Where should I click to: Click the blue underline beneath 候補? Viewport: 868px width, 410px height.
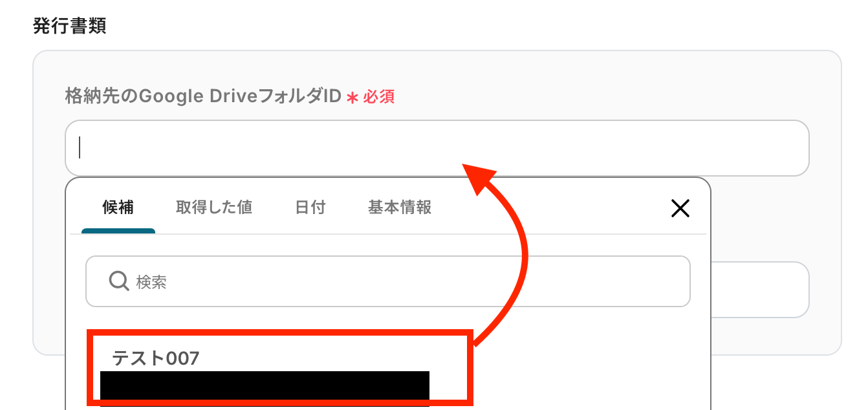point(118,231)
